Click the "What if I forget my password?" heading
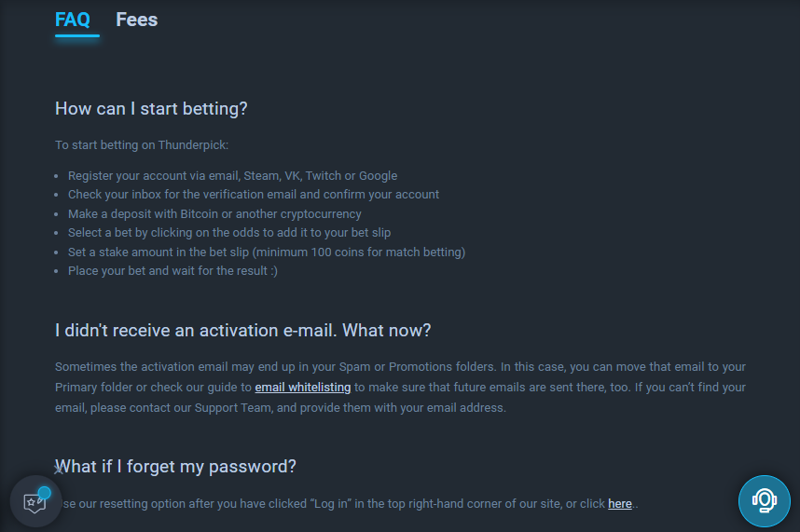800x532 pixels. pyautogui.click(x=175, y=467)
